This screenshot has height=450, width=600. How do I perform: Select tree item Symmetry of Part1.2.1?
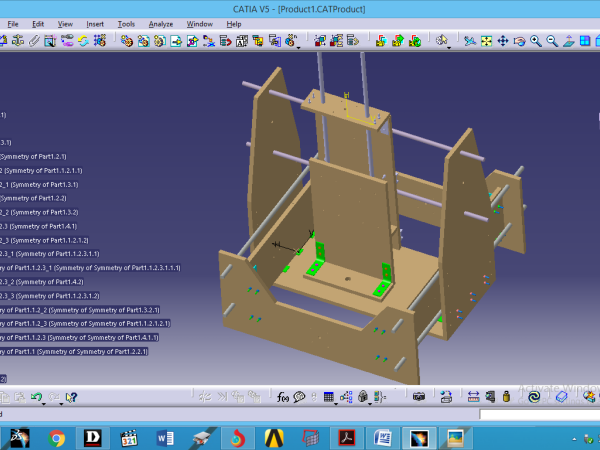pos(33,157)
